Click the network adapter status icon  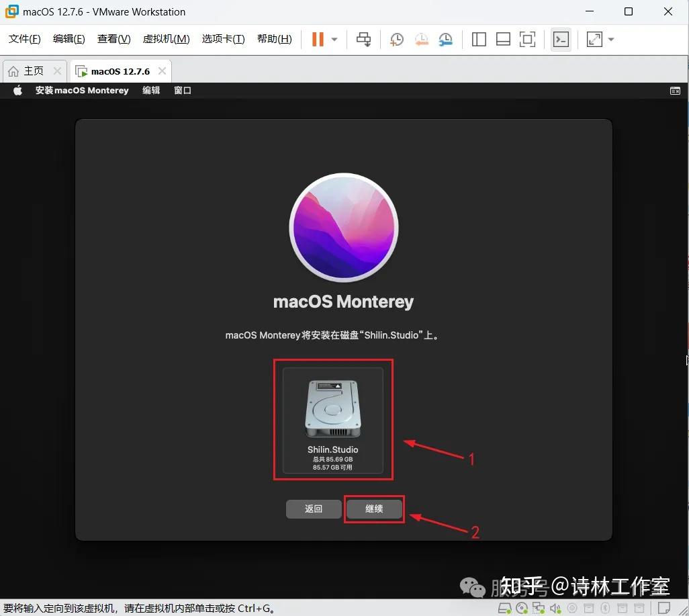pyautogui.click(x=539, y=608)
